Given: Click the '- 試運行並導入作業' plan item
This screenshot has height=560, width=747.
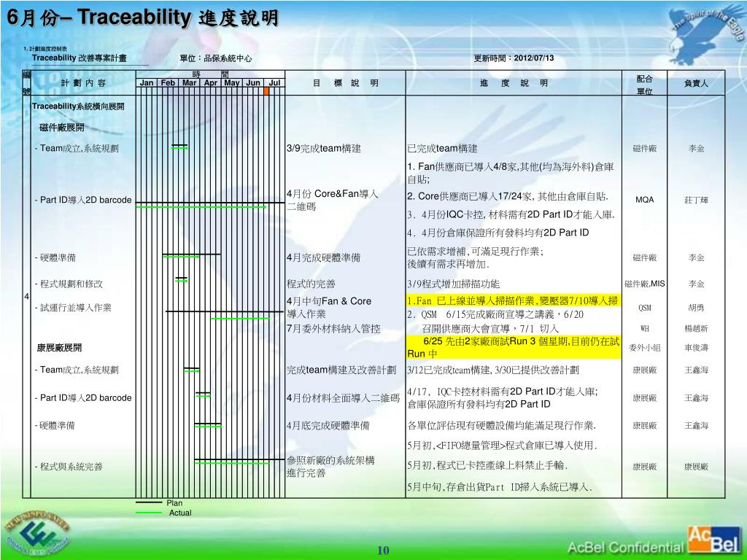Looking at the screenshot, I should click(73, 308).
